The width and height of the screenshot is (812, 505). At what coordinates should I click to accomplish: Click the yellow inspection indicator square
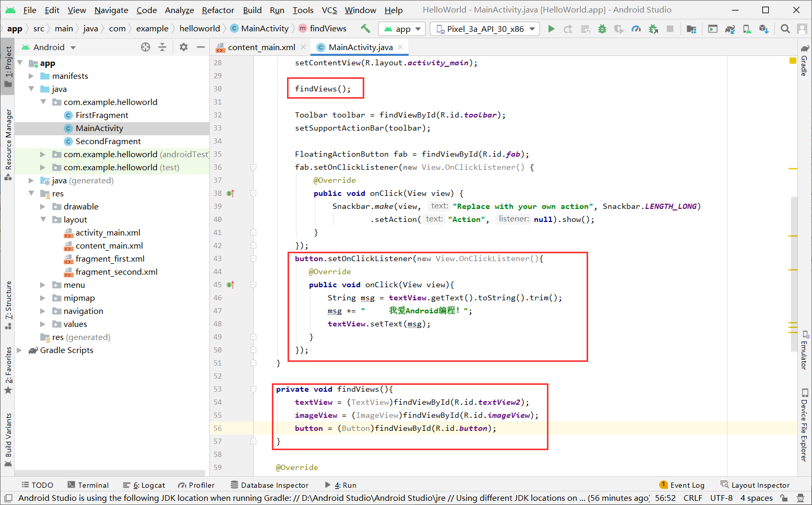(793, 61)
